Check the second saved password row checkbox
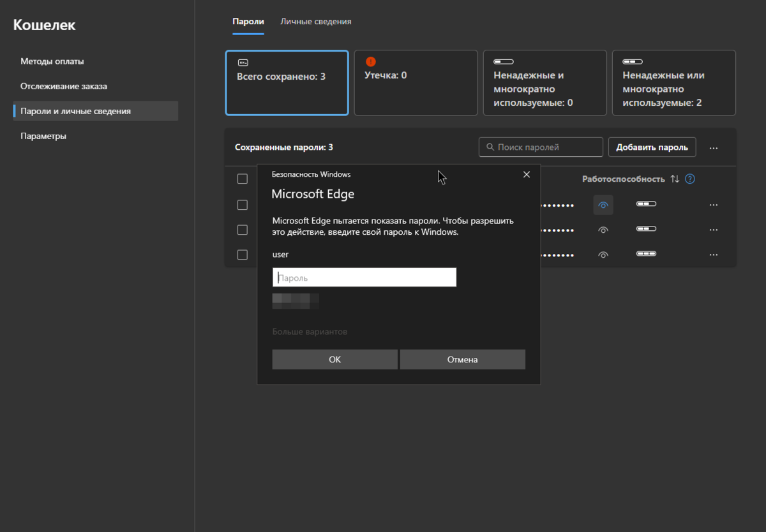 coord(243,230)
